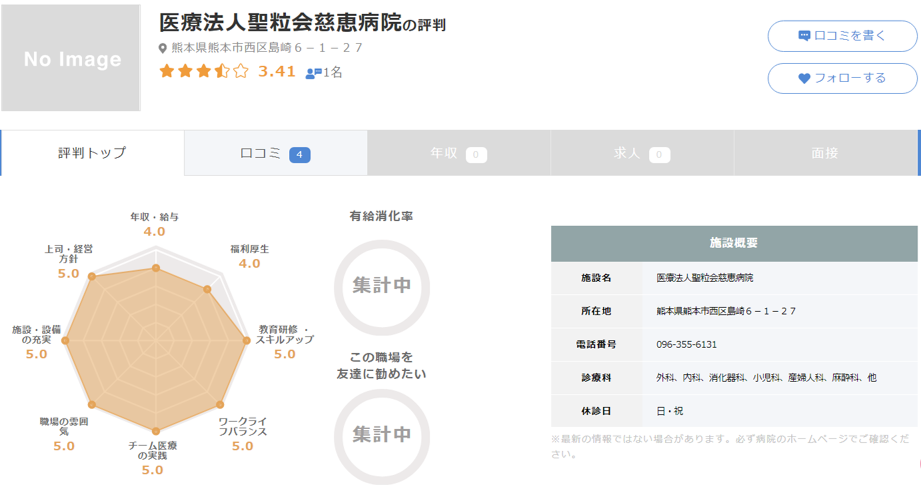Click the location pin icon beside address
The image size is (921, 485).
pyautogui.click(x=163, y=48)
